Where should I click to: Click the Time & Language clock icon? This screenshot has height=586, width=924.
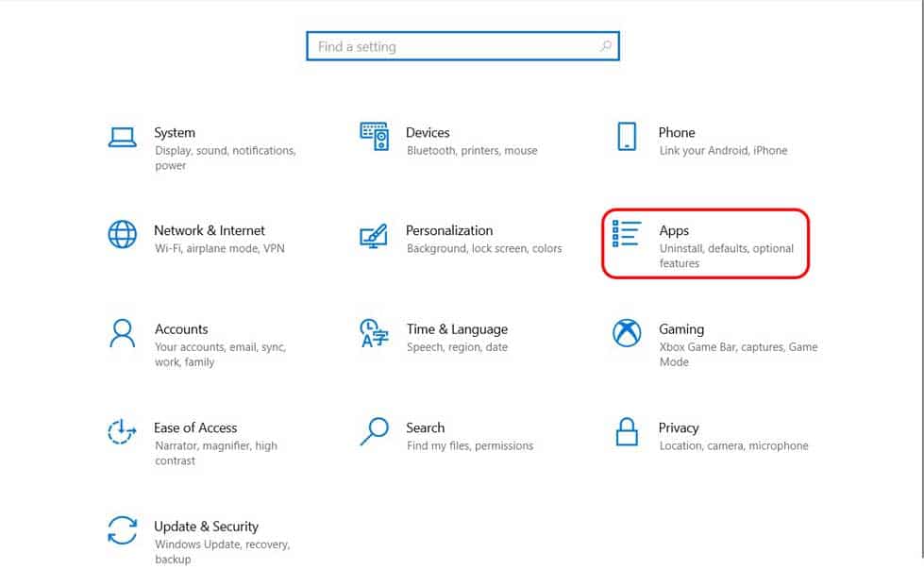[374, 333]
